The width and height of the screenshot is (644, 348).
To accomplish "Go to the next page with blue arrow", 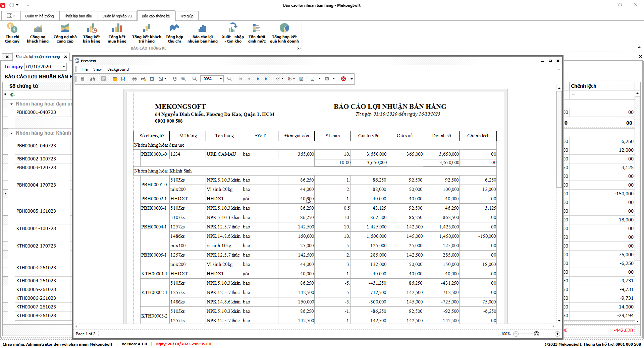I will (258, 79).
